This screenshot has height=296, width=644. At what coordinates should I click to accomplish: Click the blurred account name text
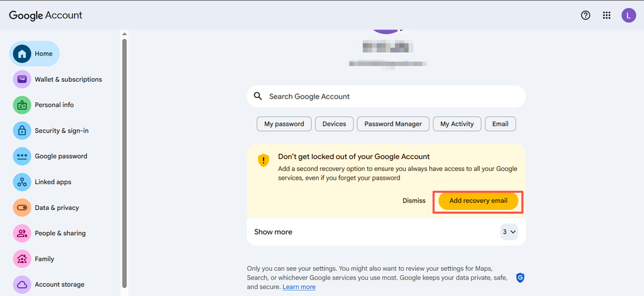(x=387, y=47)
